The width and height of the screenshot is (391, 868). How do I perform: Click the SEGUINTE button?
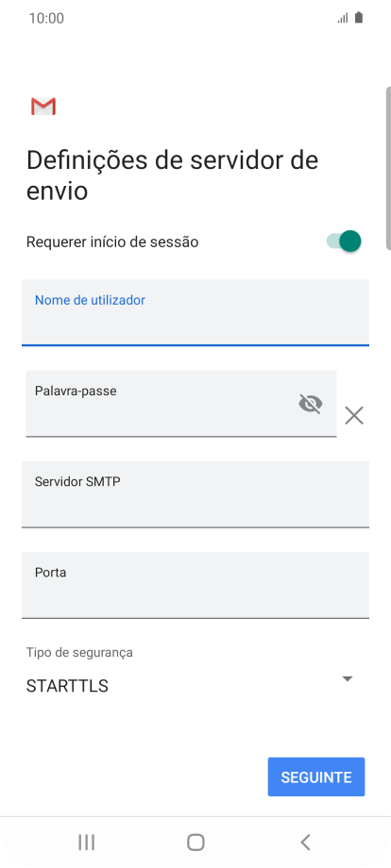316,776
